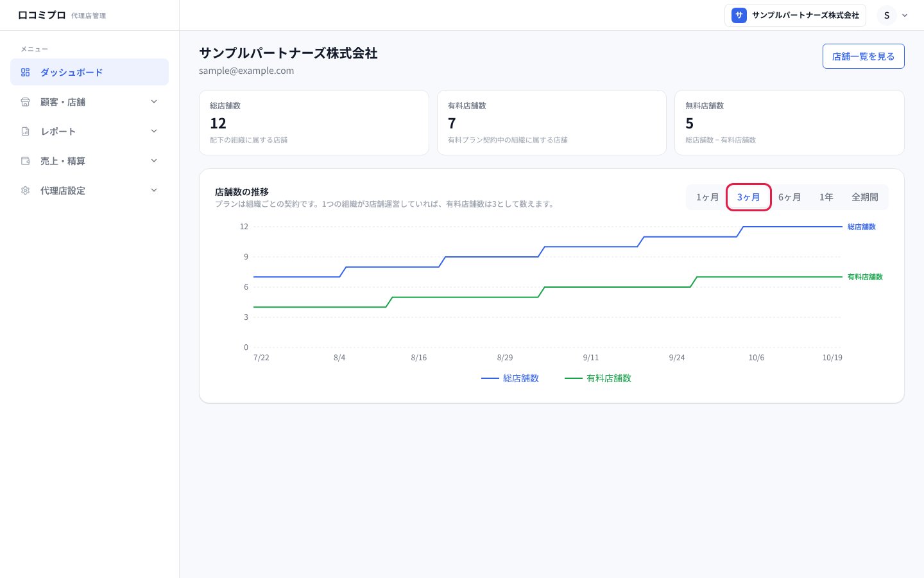The width and height of the screenshot is (924, 578).
Task: Click the sample@example.com email text
Action: click(246, 71)
